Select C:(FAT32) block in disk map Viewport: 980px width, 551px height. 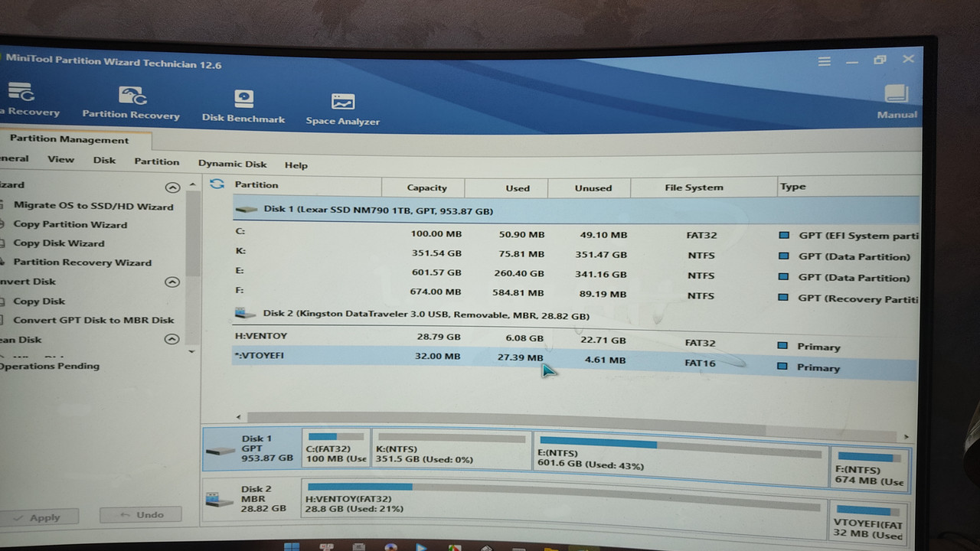(x=336, y=448)
